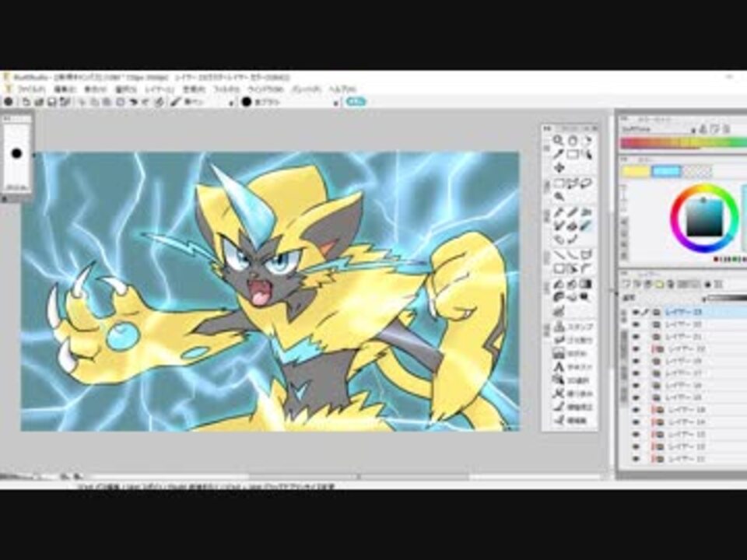747x560 pixels.
Task: Toggle visibility of レイヤー 22
Action: click(636, 324)
